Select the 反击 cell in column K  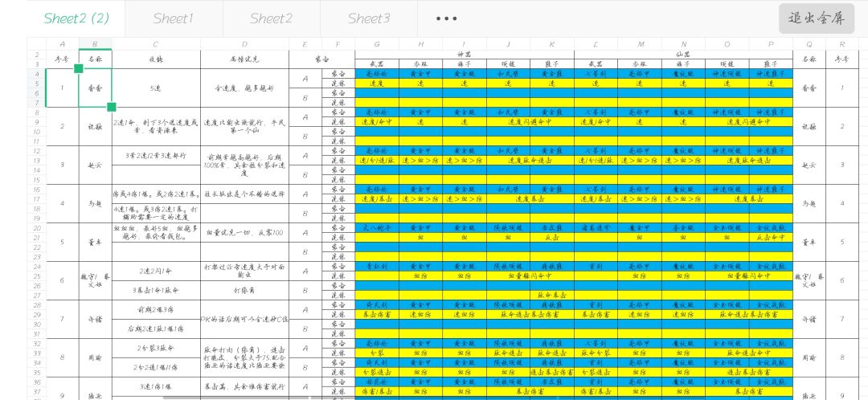[552, 237]
